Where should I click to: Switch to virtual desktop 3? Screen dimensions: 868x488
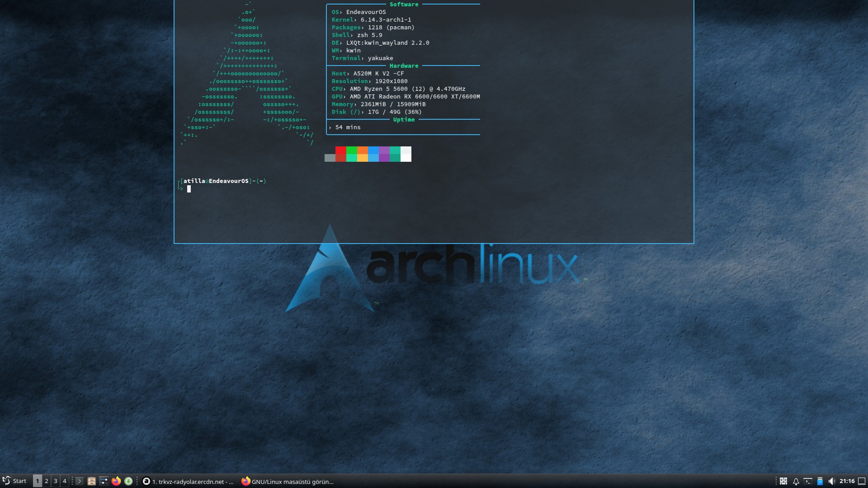[56, 481]
